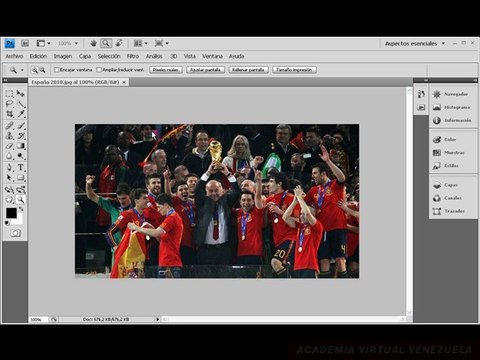The height and width of the screenshot is (360, 480).
Task: Select the Type tool
Action: point(21,167)
